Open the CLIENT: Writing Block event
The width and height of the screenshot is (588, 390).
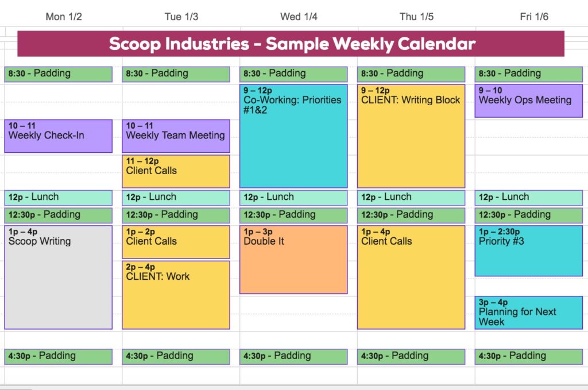(x=411, y=136)
